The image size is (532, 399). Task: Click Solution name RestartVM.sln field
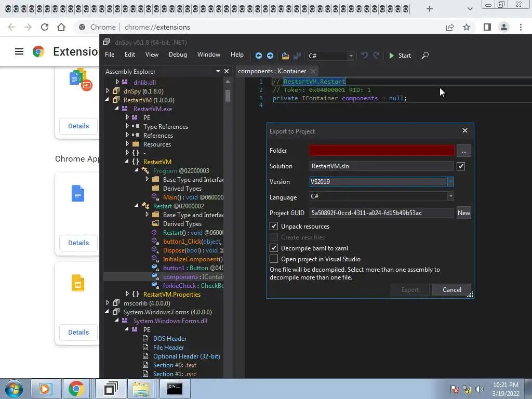click(x=382, y=166)
